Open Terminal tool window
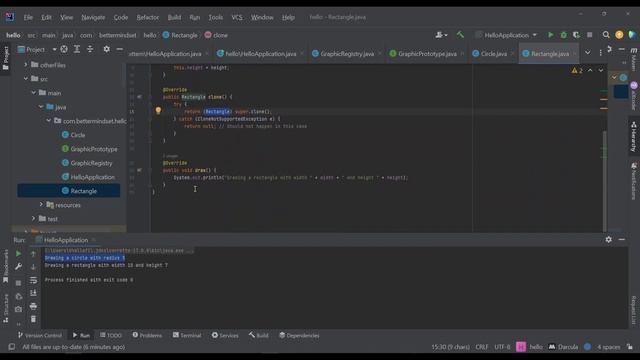 pos(187,335)
